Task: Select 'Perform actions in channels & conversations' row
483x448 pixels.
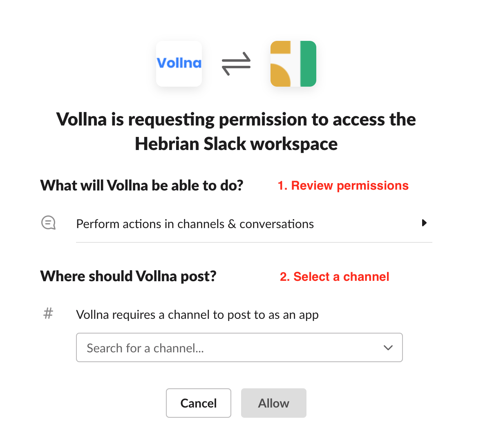Action: [195, 224]
